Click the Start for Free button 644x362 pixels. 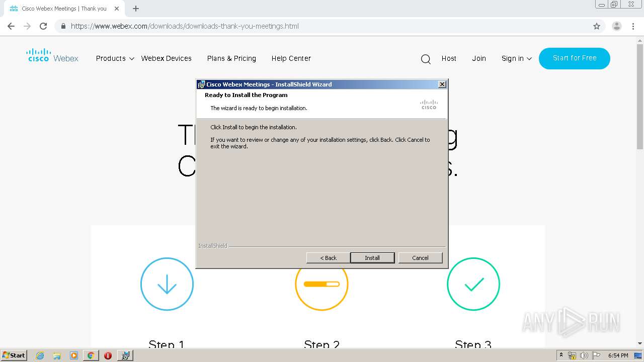click(575, 58)
